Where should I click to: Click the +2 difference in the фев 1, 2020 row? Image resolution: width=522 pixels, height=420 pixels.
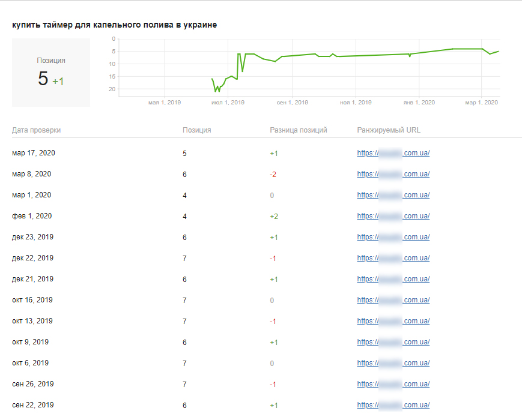[x=274, y=216]
